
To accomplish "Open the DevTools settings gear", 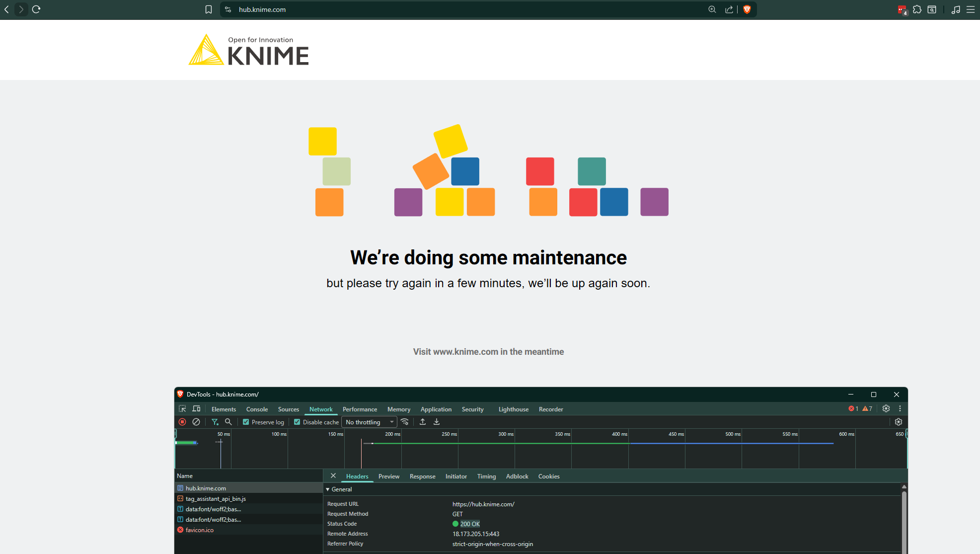I will pos(886,409).
